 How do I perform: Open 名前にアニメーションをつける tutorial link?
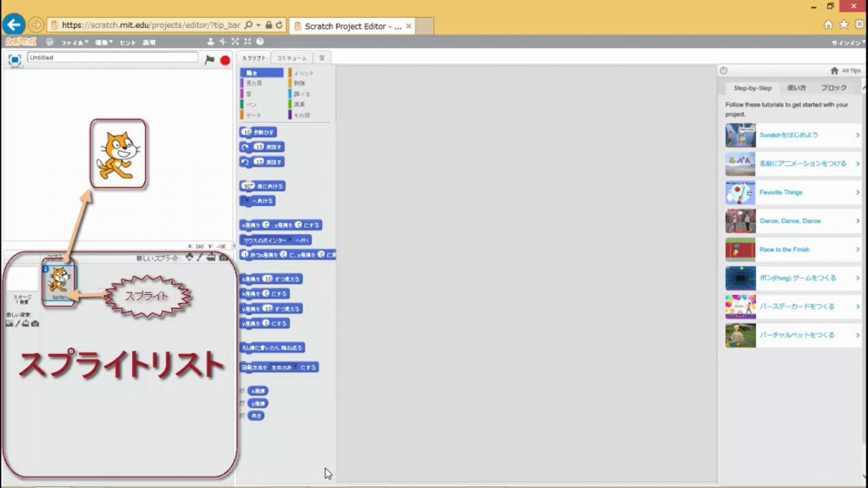[x=803, y=164]
